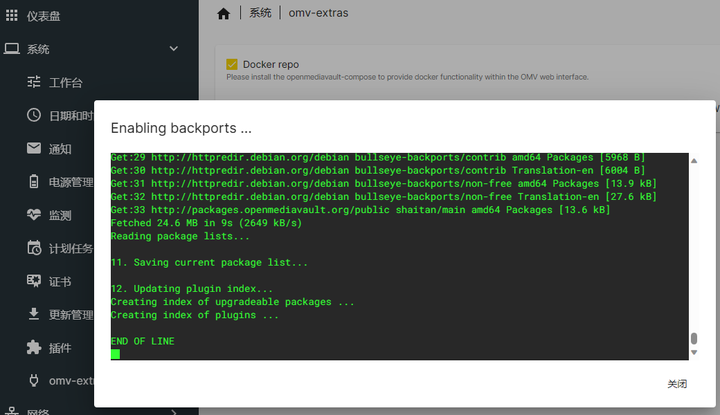Image resolution: width=720 pixels, height=415 pixels.
Task: Click omv-extras breadcrumb link
Action: click(x=318, y=13)
